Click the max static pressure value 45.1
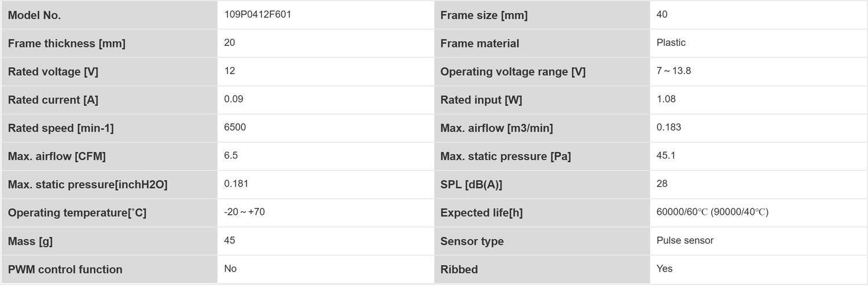Viewport: 868px width, 286px height. [666, 155]
